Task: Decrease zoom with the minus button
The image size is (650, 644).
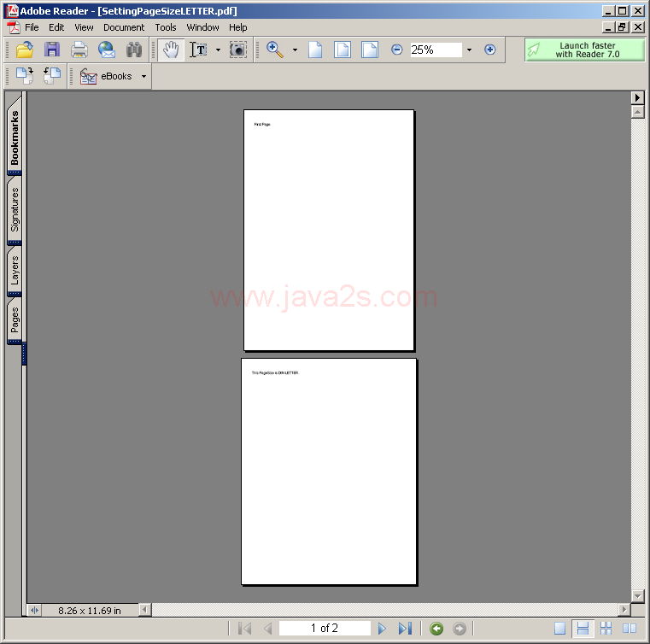Action: pyautogui.click(x=396, y=50)
